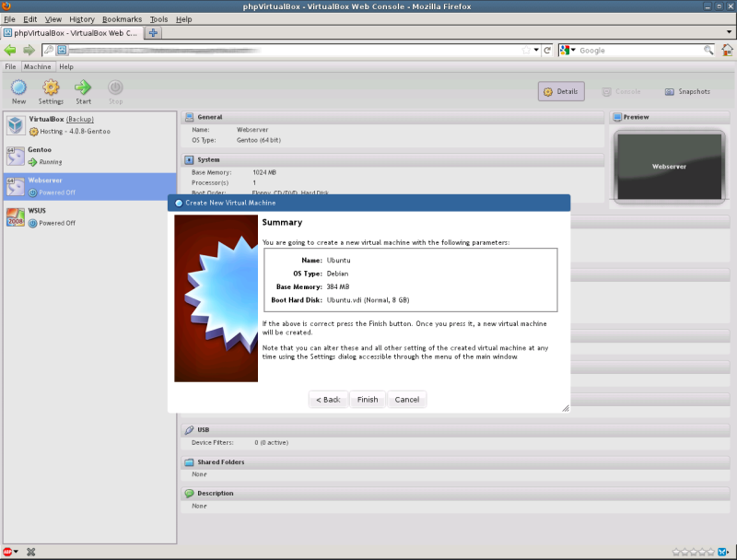Open the Adblock Plus dropdown arrow

pyautogui.click(x=16, y=552)
